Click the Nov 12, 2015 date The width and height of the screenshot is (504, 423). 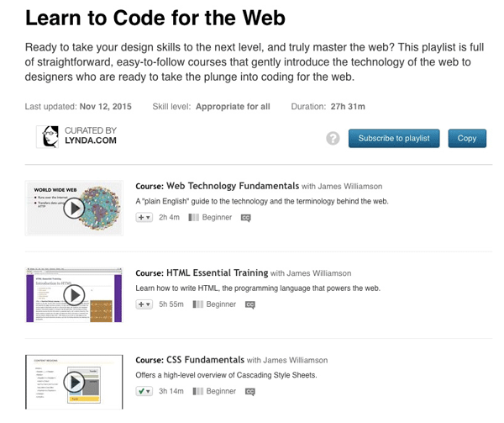(x=106, y=107)
